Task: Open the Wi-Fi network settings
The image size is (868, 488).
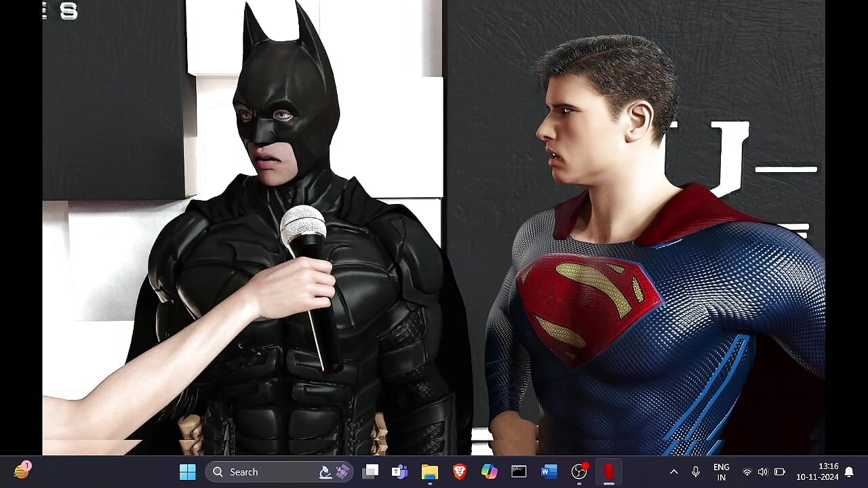Action: click(x=747, y=472)
